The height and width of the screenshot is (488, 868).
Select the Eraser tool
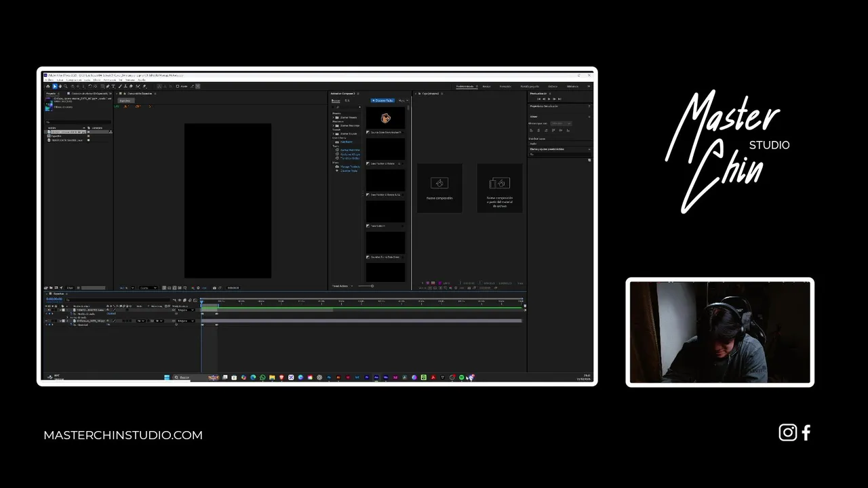(131, 86)
